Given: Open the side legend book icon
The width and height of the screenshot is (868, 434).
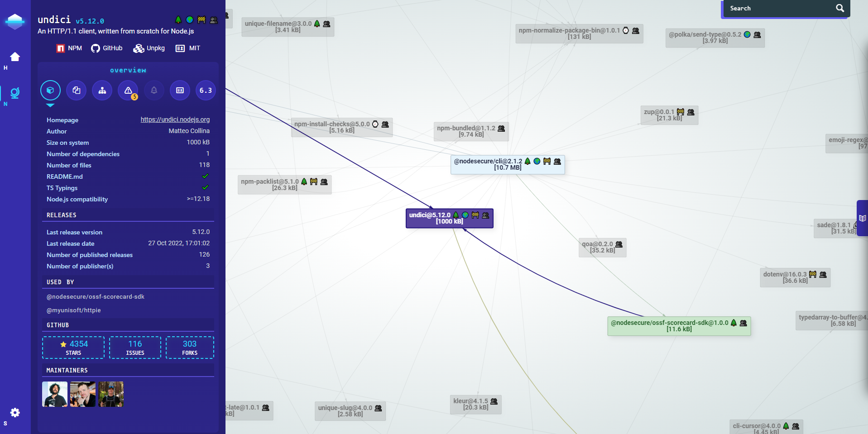Looking at the screenshot, I should point(863,218).
